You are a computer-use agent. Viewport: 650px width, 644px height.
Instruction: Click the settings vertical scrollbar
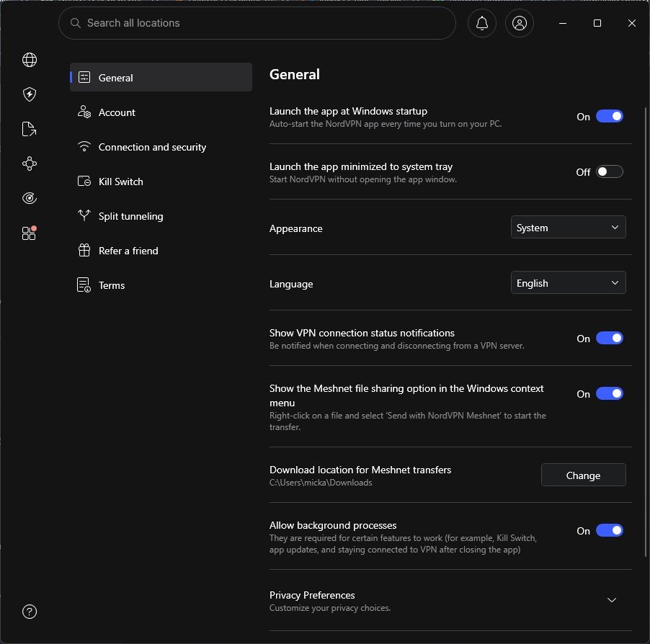tap(646, 331)
